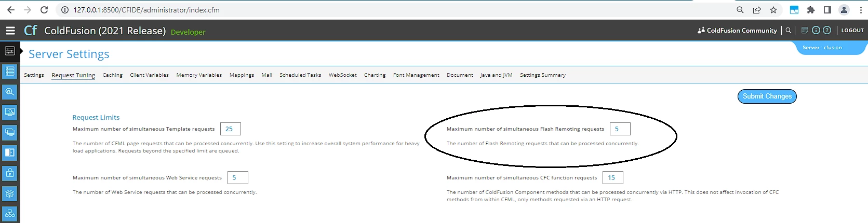Image resolution: width=868 pixels, height=223 pixels.
Task: Open the help question mark icon
Action: (827, 31)
